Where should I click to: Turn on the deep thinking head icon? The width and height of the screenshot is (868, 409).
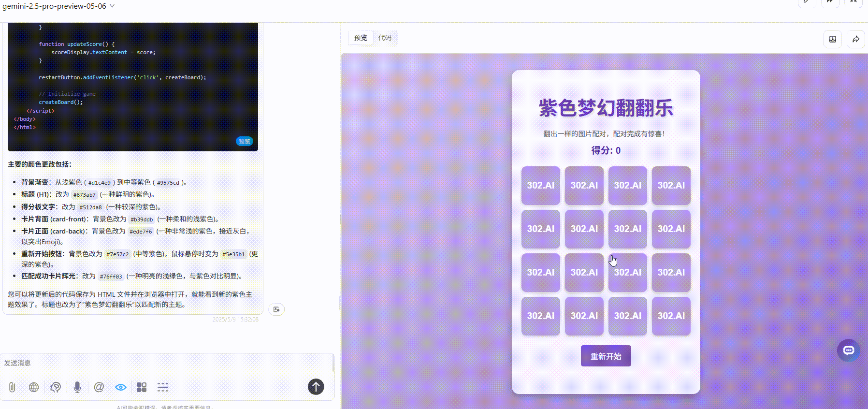pyautogui.click(x=56, y=387)
